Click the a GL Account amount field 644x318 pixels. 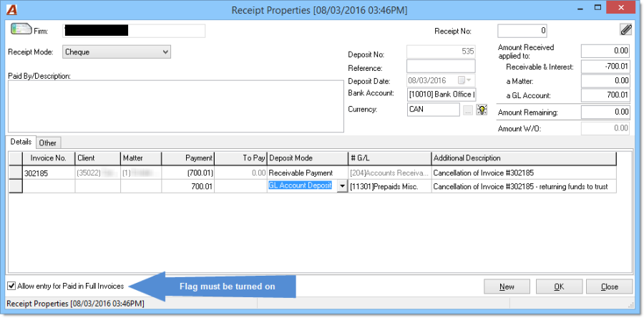coord(605,95)
